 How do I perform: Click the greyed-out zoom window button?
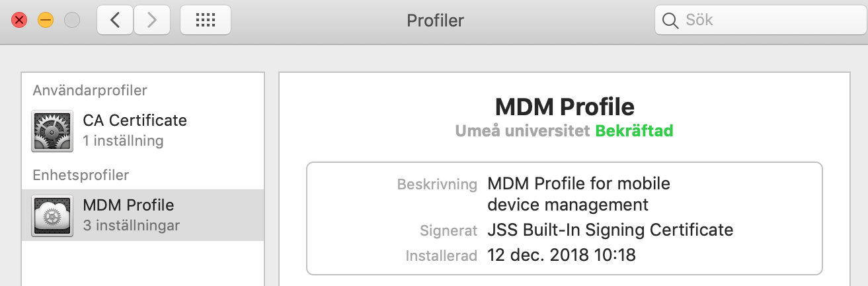(71, 20)
